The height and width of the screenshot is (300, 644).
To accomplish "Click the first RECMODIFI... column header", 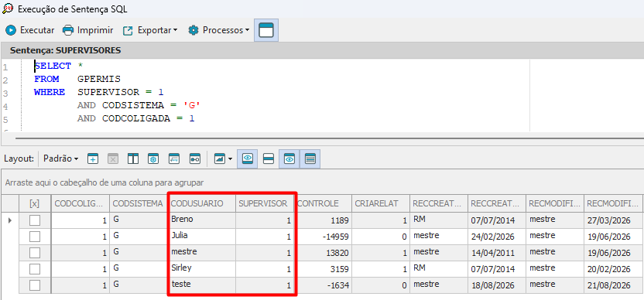I will (554, 203).
